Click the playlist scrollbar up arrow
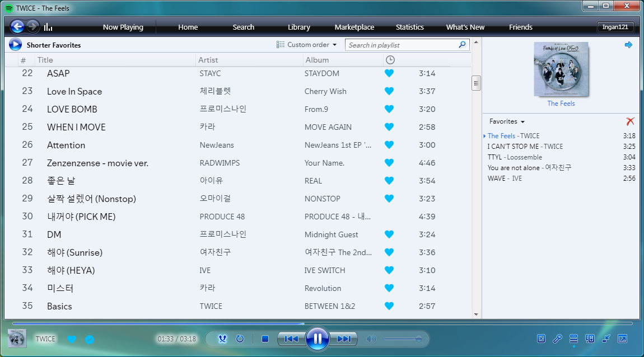Image resolution: width=644 pixels, height=357 pixels. coord(476,42)
